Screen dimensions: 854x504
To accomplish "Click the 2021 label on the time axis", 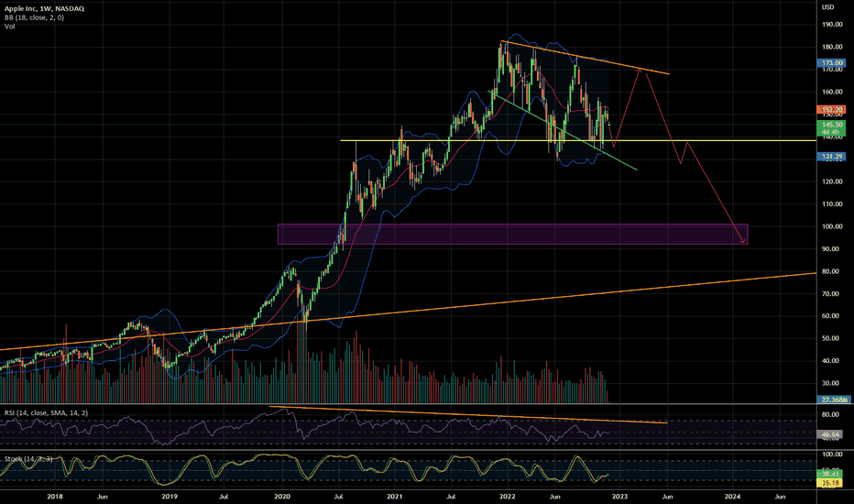I will coord(394,497).
